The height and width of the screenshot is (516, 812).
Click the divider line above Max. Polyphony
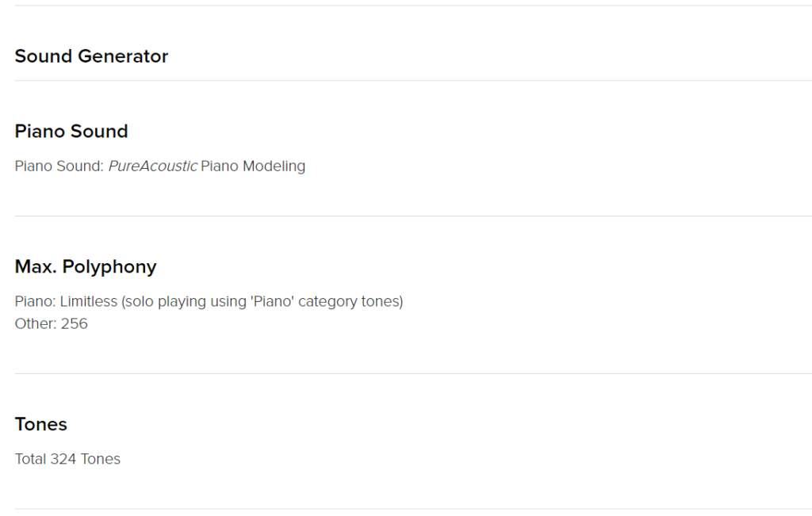point(413,216)
